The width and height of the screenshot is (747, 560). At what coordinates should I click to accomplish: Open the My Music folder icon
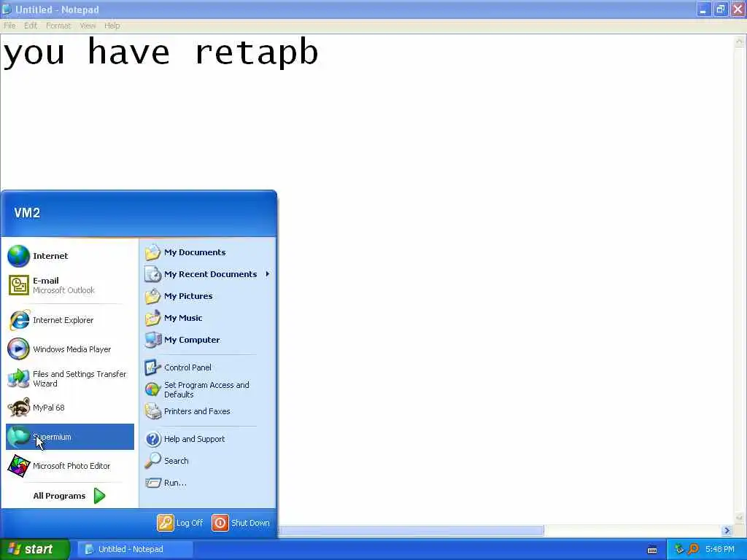pos(152,318)
